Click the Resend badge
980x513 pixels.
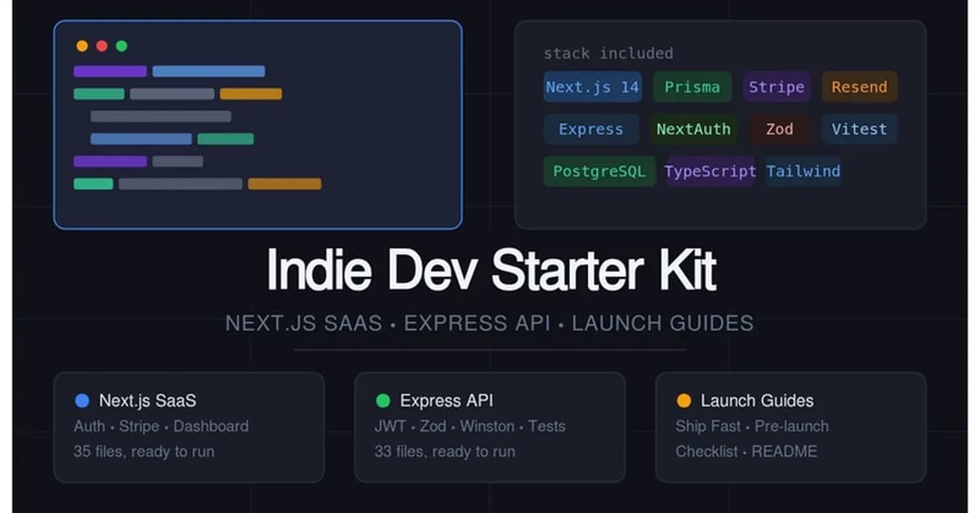[x=859, y=87]
